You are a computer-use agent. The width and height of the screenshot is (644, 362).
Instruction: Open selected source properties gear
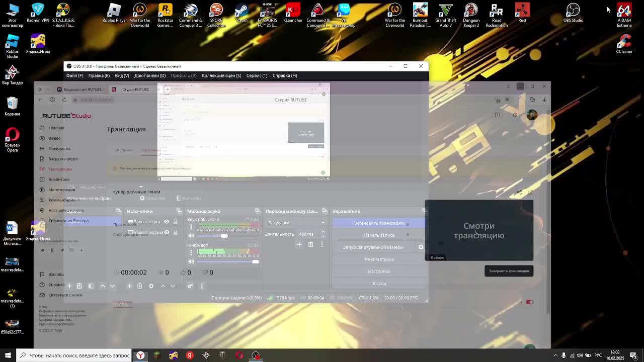(x=151, y=286)
